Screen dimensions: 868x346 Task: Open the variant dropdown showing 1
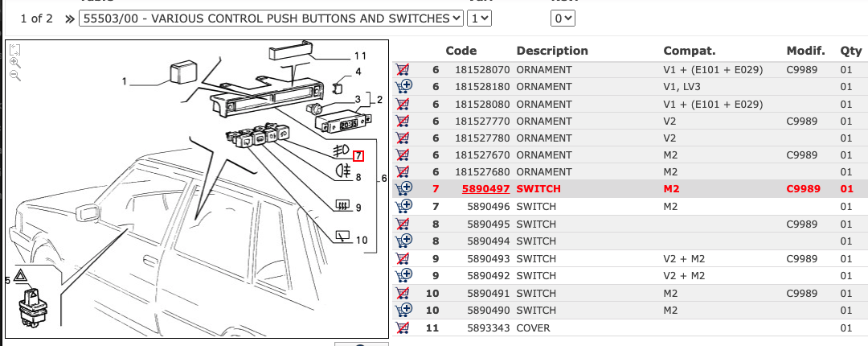pyautogui.click(x=481, y=18)
